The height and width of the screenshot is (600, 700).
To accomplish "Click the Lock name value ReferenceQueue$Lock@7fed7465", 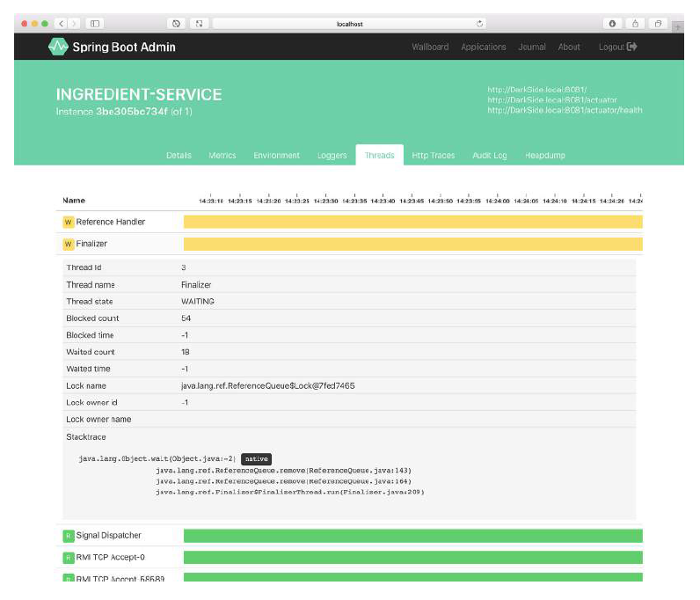I will pos(268,385).
